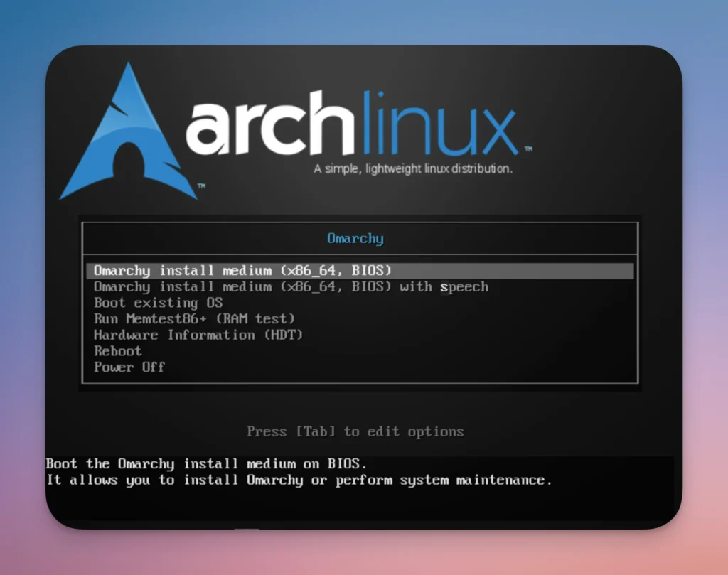Click the line 'It allows you to install Omarchy'
This screenshot has height=575, width=728.
pos(299,480)
